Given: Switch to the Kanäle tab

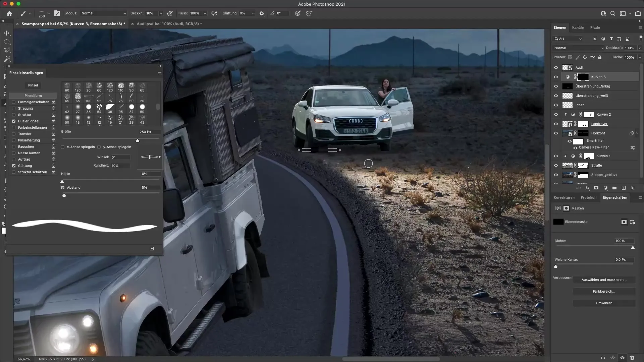Looking at the screenshot, I should [x=578, y=27].
